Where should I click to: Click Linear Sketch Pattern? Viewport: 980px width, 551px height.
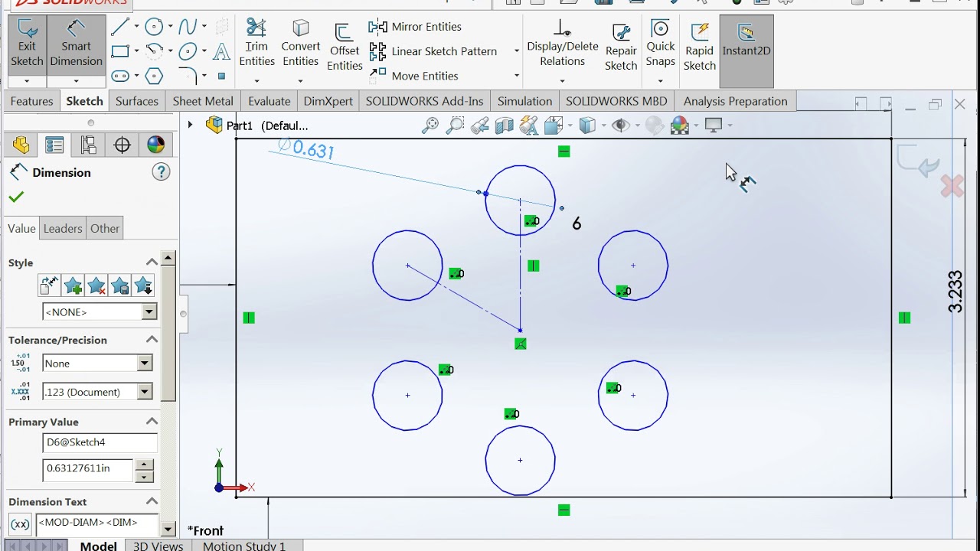(x=433, y=51)
